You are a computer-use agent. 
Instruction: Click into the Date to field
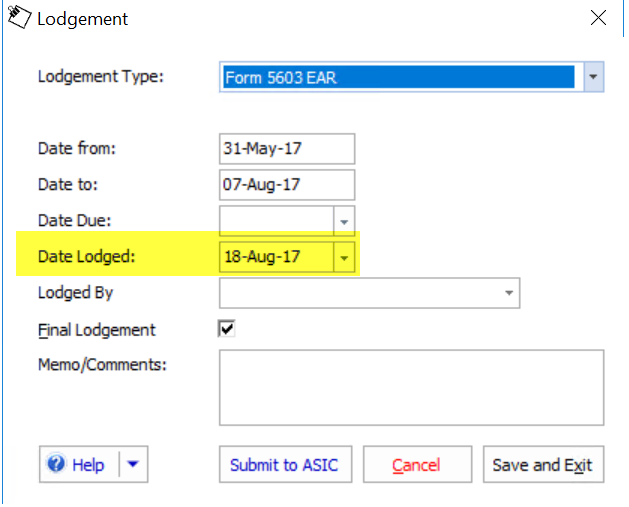click(287, 185)
